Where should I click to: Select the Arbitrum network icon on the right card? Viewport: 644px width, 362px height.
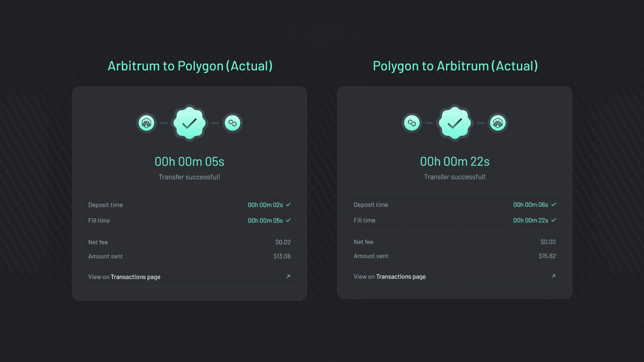coord(498,123)
